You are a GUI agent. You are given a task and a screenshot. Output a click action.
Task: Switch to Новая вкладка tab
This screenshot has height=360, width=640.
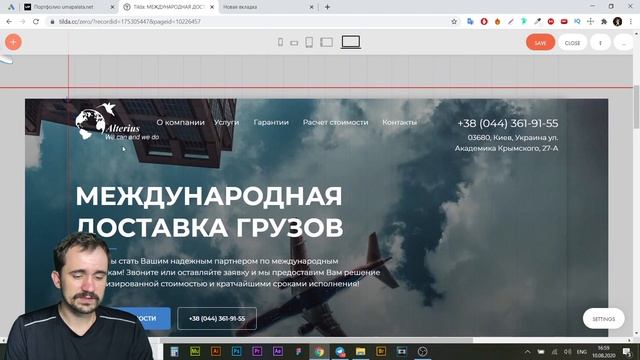point(267,7)
